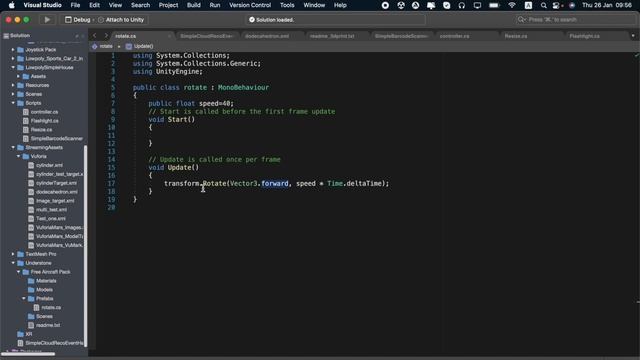This screenshot has width=640, height=360.
Task: Open the tab overflow dropdown arrow
Action: click(633, 36)
